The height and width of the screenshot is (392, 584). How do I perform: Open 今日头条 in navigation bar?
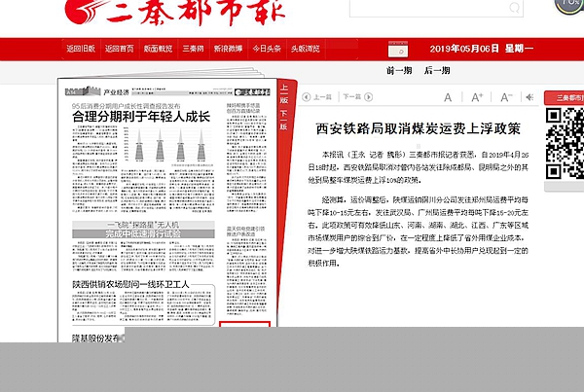tap(267, 49)
